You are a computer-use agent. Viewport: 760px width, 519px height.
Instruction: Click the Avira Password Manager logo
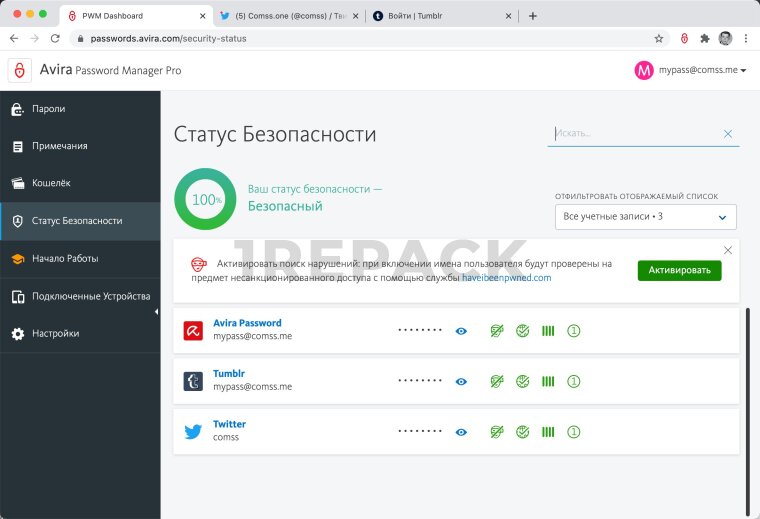pos(20,71)
